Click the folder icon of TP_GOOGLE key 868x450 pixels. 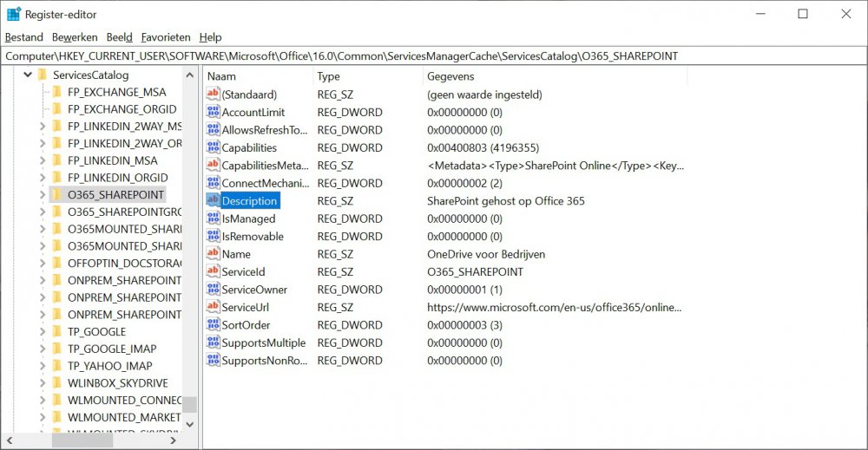tap(56, 331)
